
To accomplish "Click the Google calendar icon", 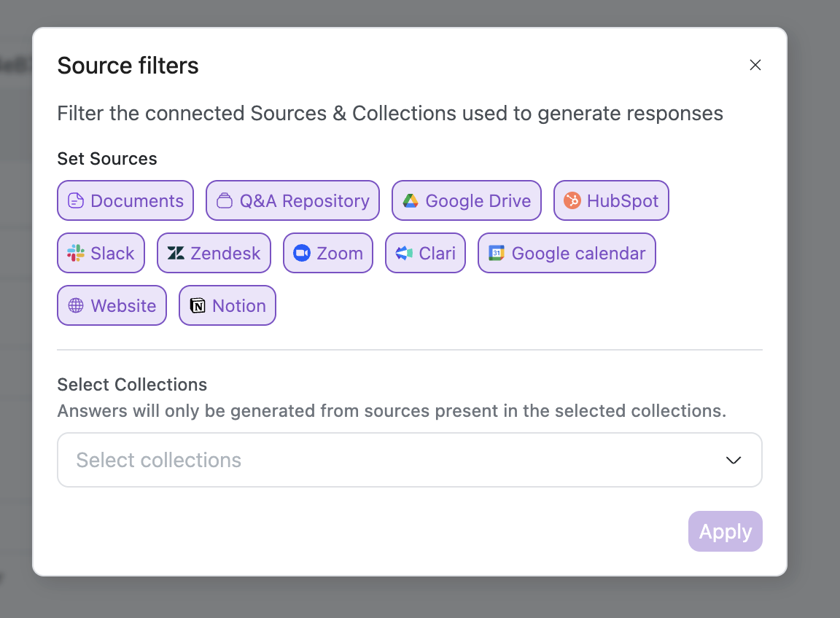I will click(x=497, y=254).
